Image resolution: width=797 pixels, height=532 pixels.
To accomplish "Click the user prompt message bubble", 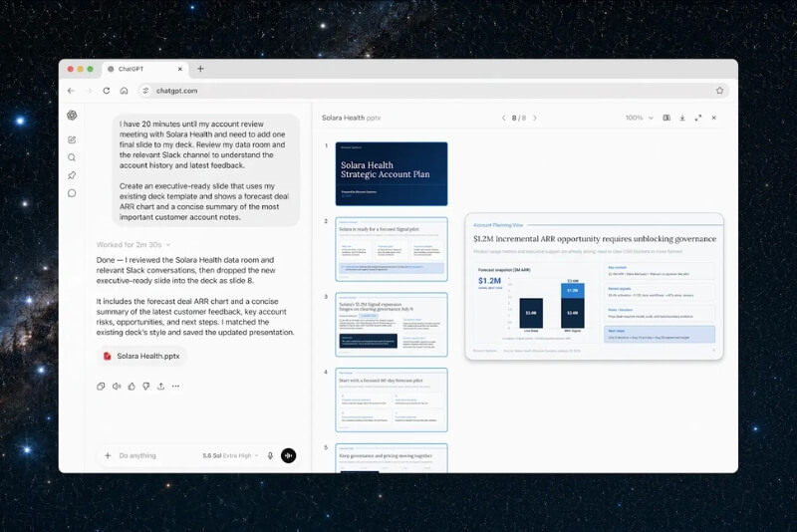I will click(206, 170).
